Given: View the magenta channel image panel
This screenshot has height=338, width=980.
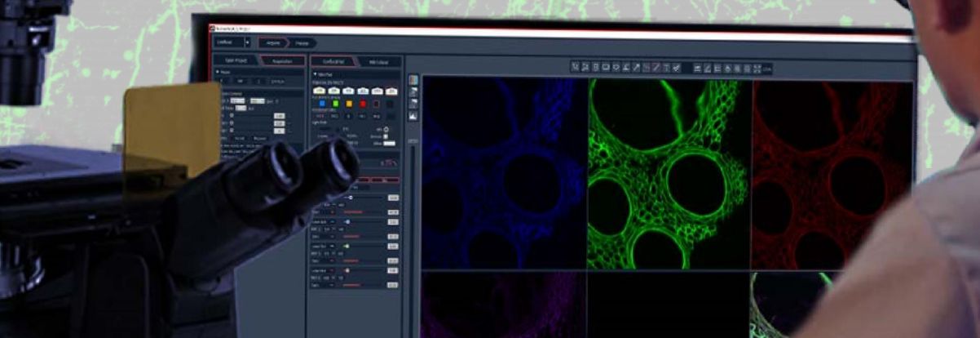Looking at the screenshot, I should (503, 305).
